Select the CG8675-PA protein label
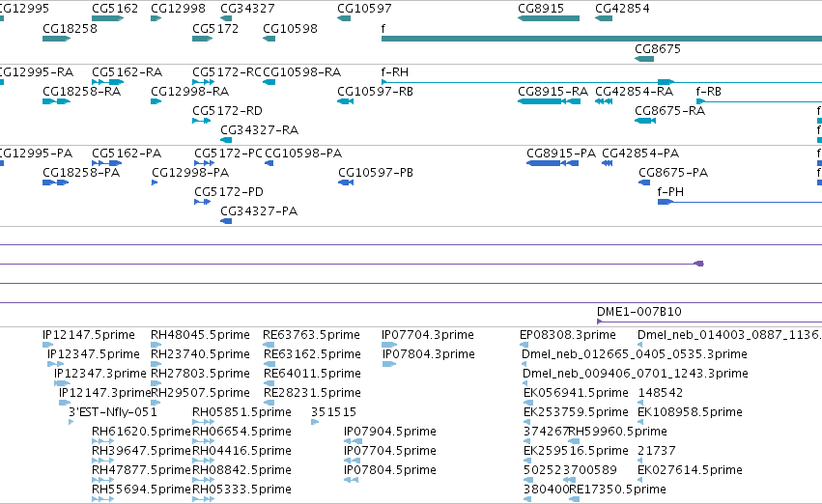The image size is (822, 504). tap(673, 173)
